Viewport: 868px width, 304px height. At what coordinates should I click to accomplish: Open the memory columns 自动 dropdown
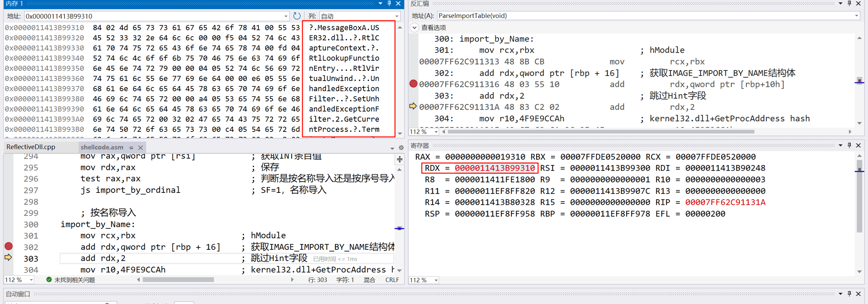click(x=397, y=16)
